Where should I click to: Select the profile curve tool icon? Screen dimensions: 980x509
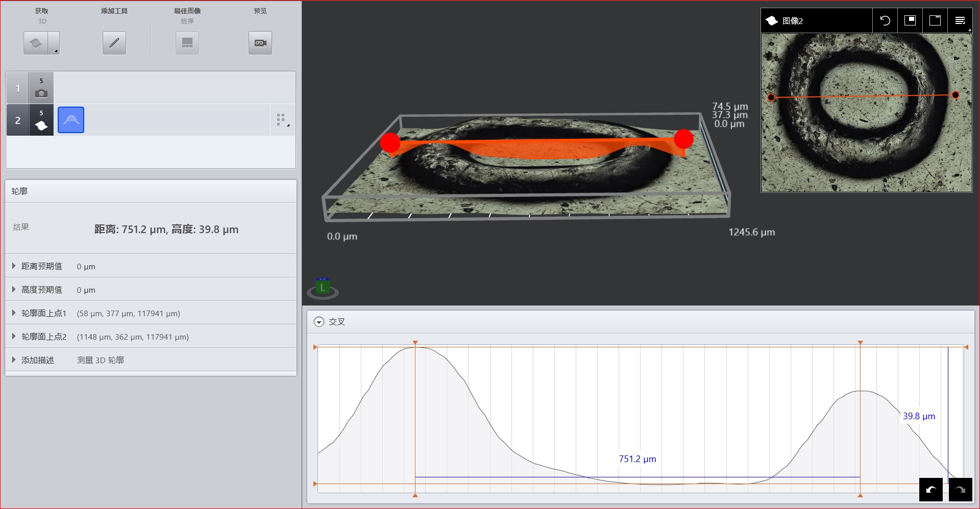(71, 120)
